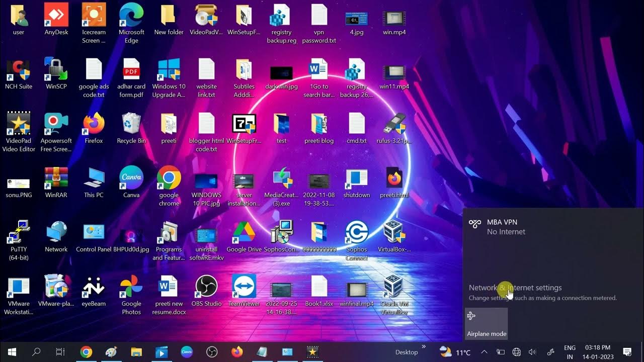Select the This PC icon
644x362 pixels.
pyautogui.click(x=94, y=183)
